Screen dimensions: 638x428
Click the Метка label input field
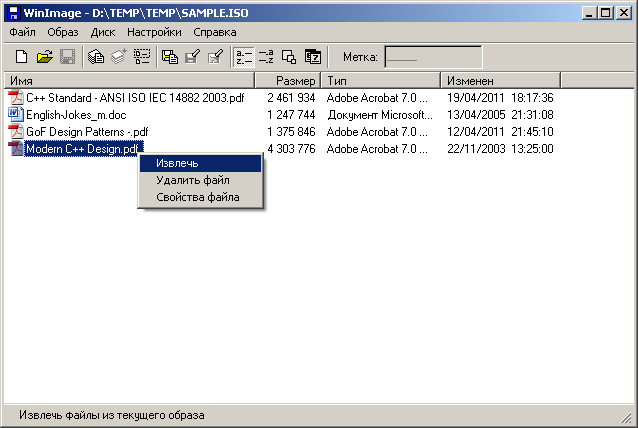(432, 57)
